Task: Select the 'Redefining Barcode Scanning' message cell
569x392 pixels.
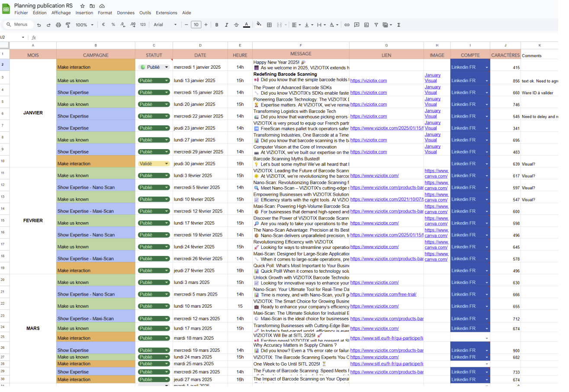Action: [301, 77]
